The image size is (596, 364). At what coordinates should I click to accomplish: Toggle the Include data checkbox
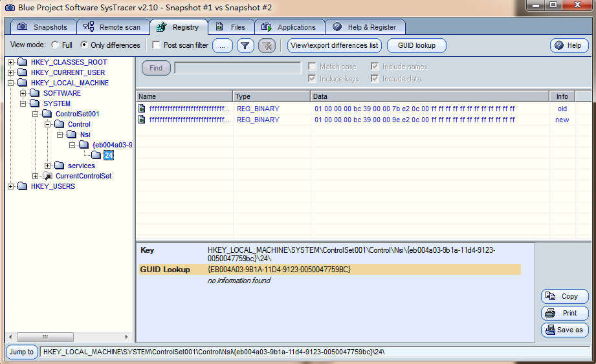tap(375, 79)
